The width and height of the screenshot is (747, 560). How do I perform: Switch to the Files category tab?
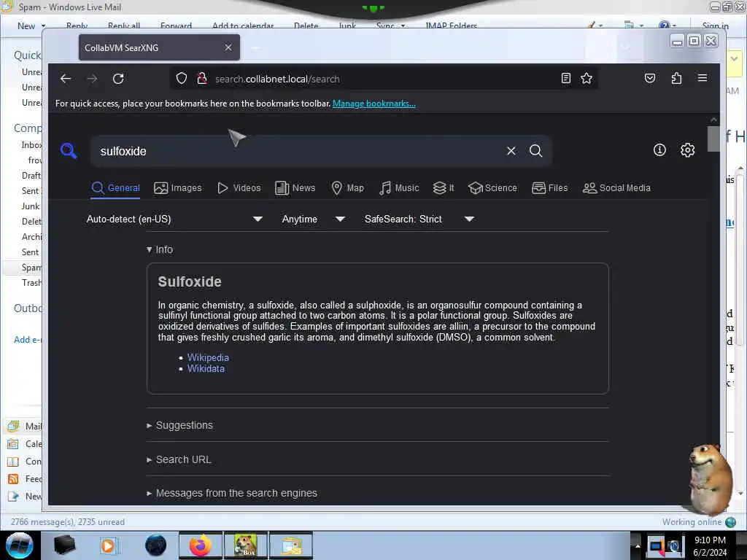[550, 188]
